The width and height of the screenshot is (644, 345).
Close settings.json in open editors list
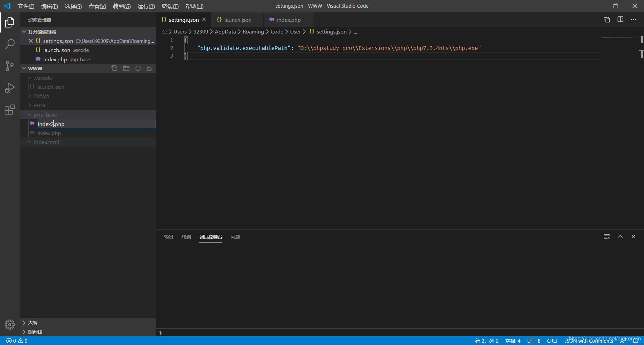coord(31,41)
